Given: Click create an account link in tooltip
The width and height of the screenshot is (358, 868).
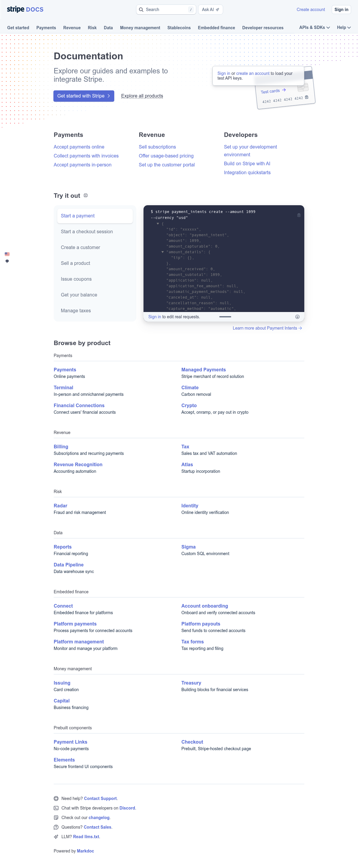Looking at the screenshot, I should click(252, 73).
